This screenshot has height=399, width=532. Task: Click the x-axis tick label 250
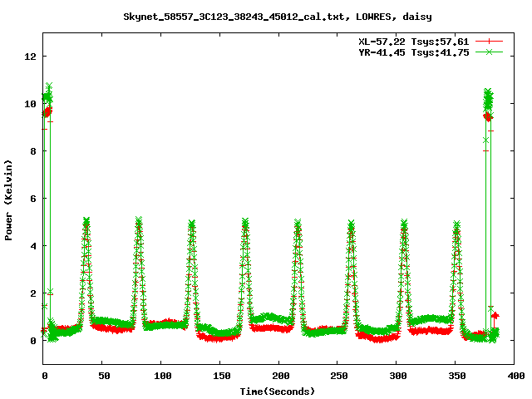pyautogui.click(x=339, y=376)
